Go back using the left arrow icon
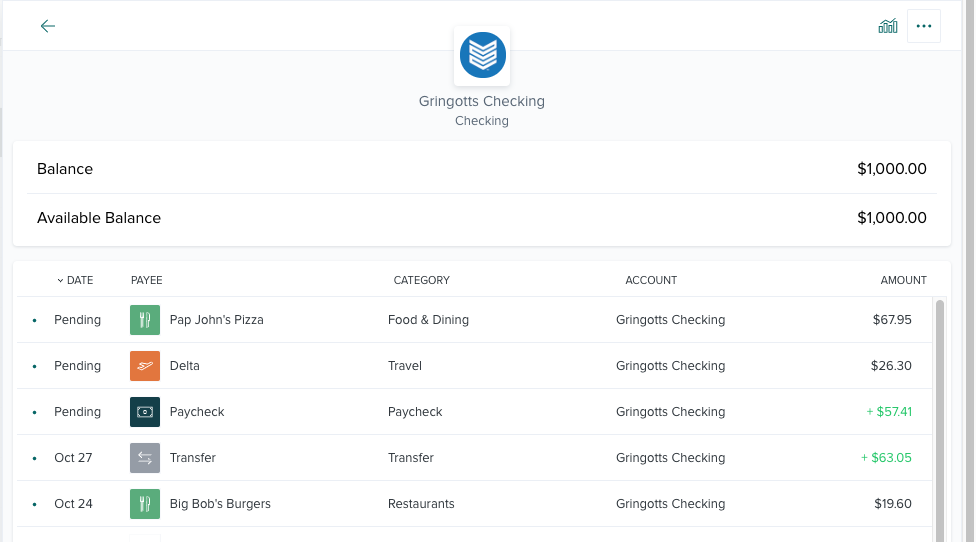The width and height of the screenshot is (976, 542). tap(48, 26)
